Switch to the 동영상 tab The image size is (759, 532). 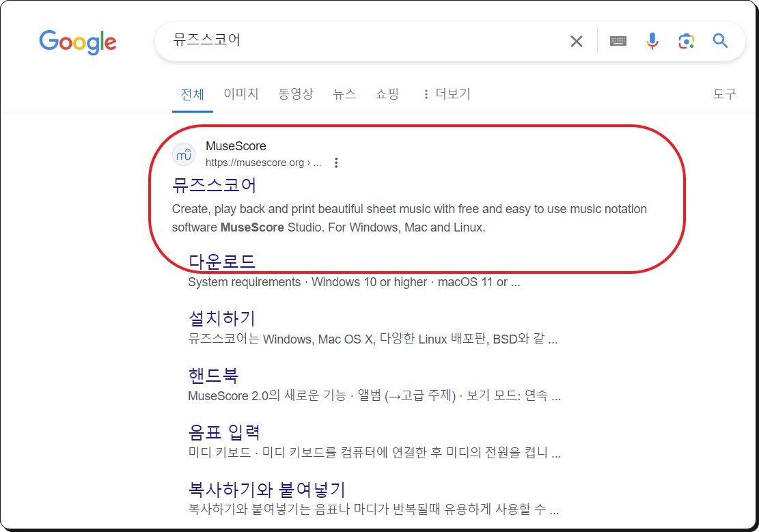tap(295, 94)
